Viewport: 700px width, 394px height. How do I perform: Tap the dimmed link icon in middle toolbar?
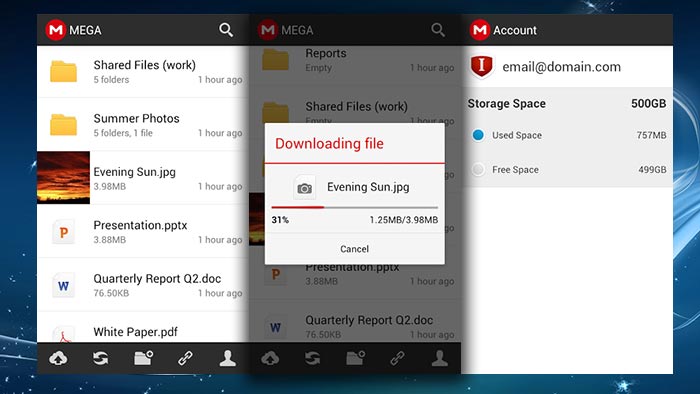(397, 358)
